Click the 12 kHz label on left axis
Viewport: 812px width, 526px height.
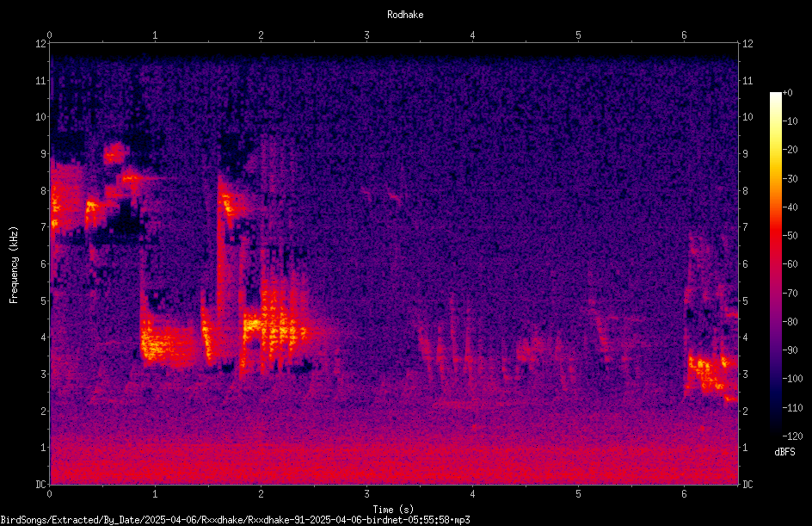pos(41,44)
